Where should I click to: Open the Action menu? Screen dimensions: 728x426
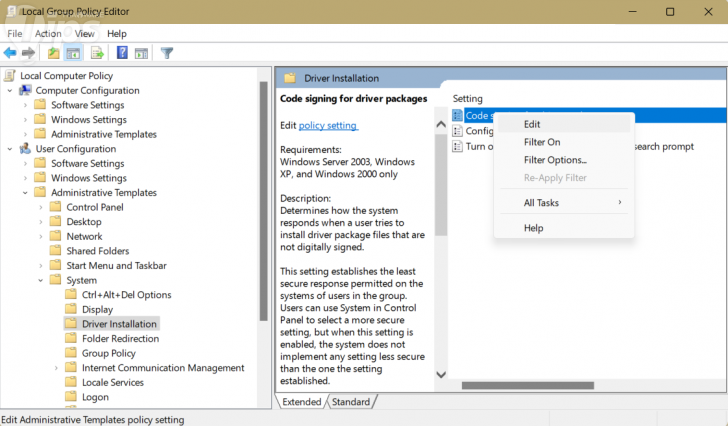point(48,33)
